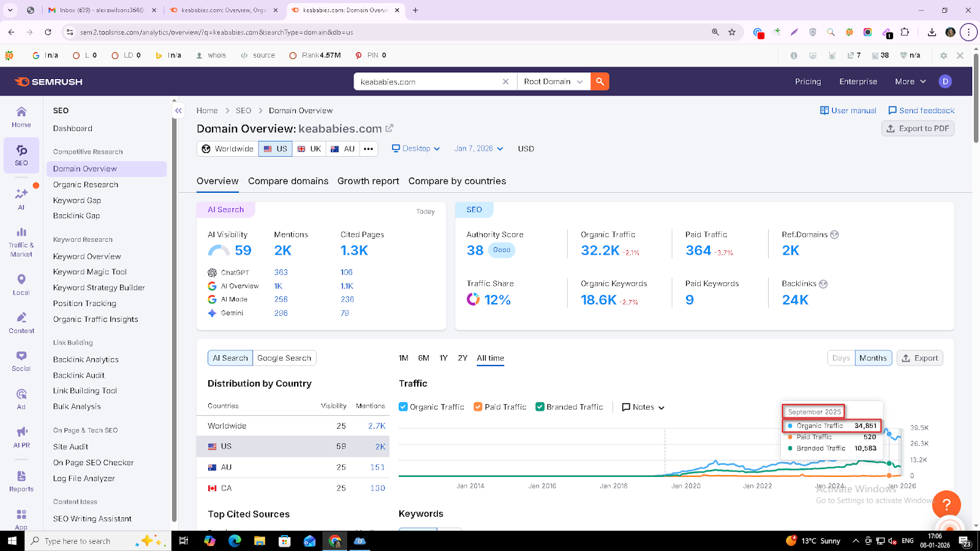Toggle the Paid Traffic checkbox
980x551 pixels.
pos(478,407)
